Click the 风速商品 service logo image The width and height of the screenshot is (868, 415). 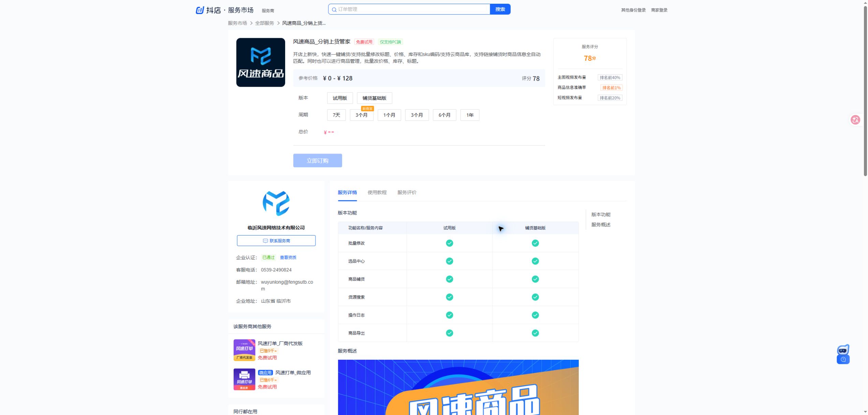tap(261, 62)
